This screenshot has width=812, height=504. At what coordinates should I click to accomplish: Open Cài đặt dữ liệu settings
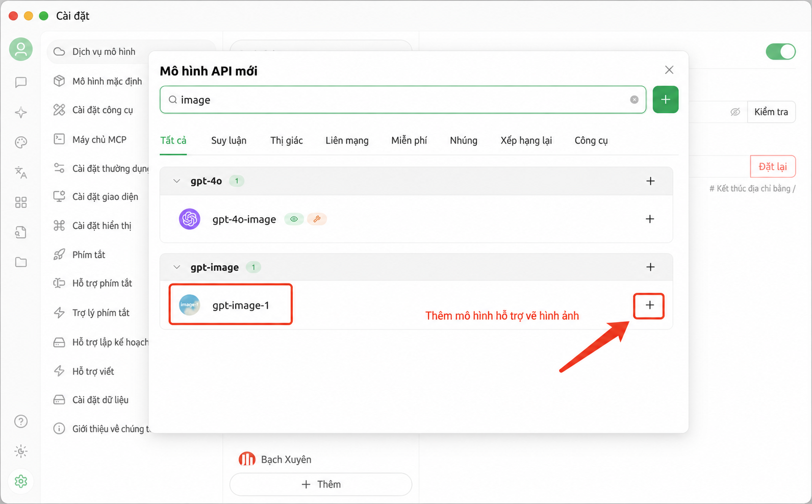pyautogui.click(x=100, y=399)
